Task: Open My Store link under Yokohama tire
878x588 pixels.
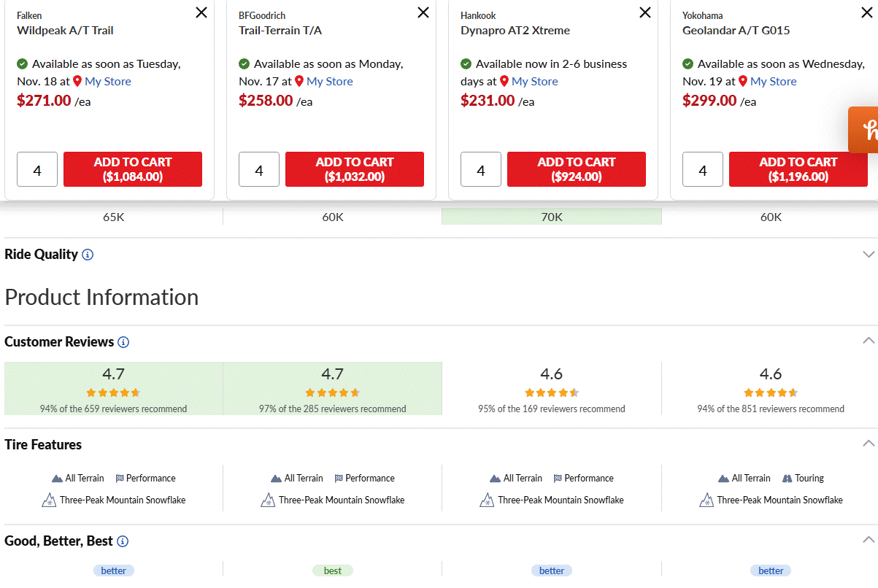Action: click(x=774, y=82)
